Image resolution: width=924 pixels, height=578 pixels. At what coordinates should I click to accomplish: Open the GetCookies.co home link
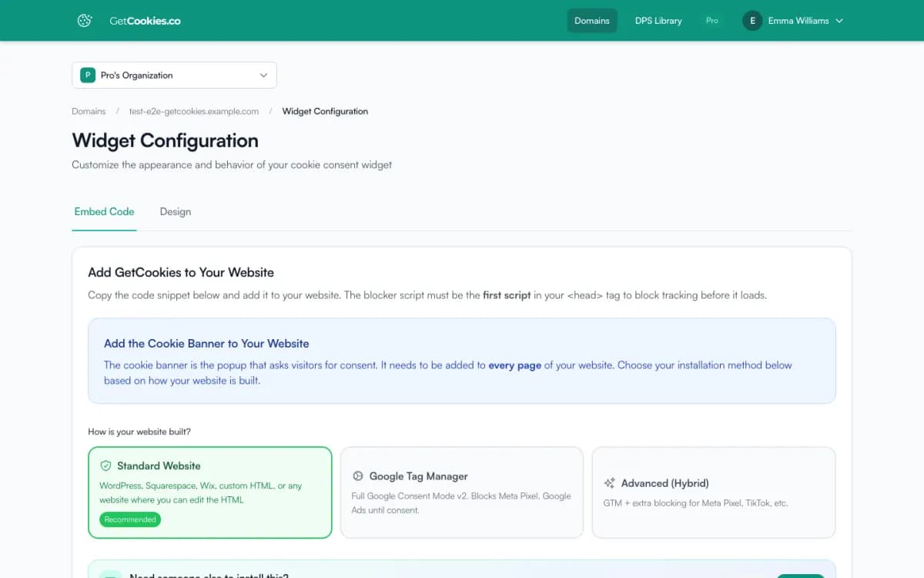pos(145,21)
